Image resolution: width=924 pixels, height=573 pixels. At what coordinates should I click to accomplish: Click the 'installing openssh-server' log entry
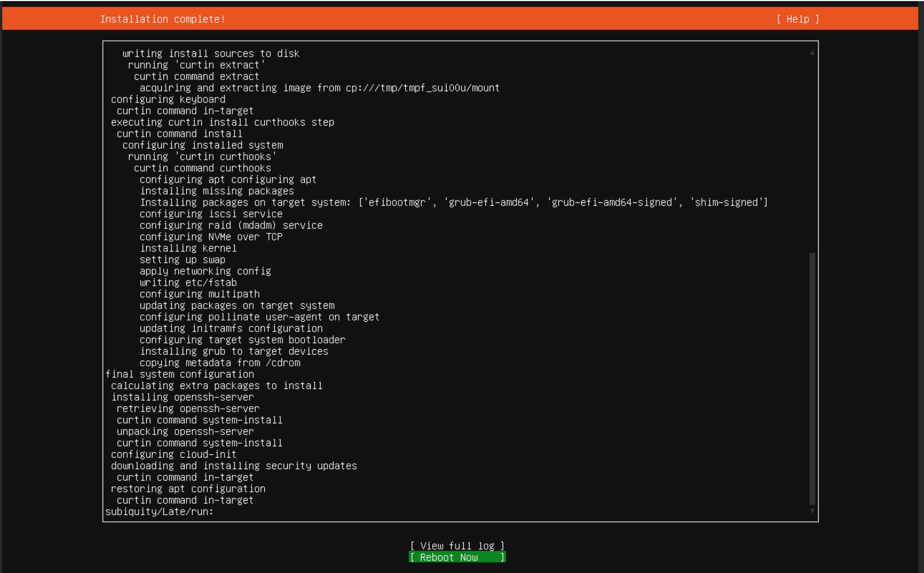click(183, 397)
